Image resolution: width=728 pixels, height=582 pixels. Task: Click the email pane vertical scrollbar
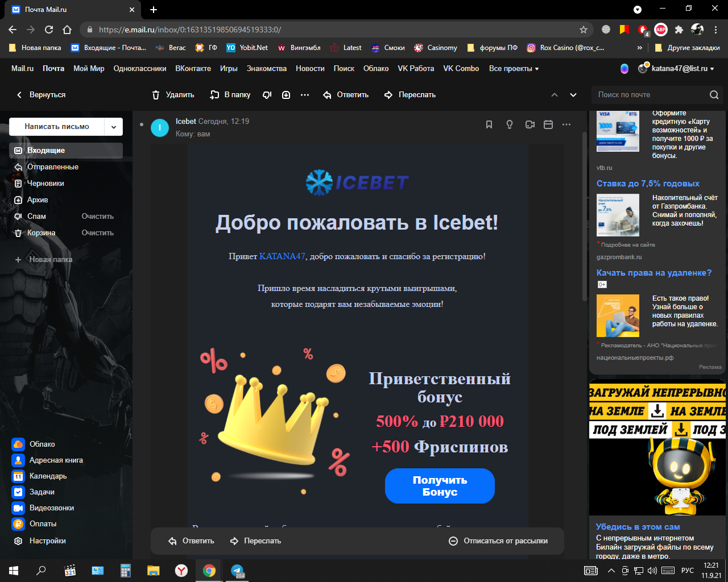(x=584, y=216)
